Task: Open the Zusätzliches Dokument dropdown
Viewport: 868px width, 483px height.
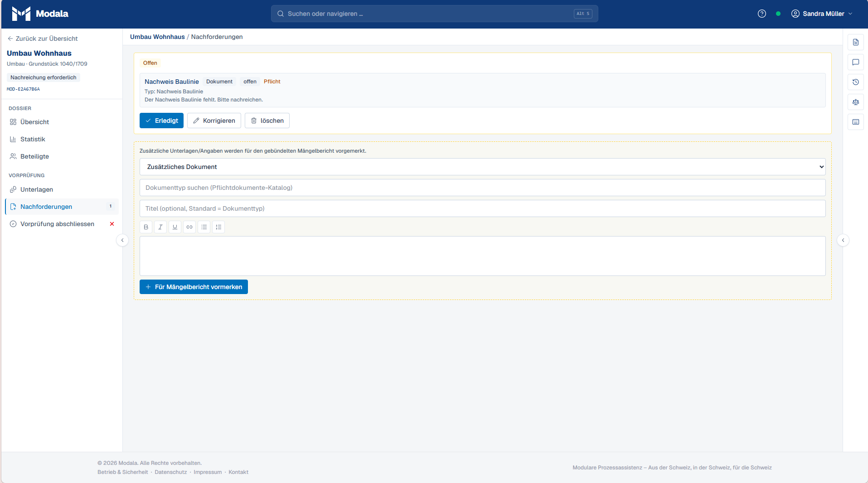Action: point(482,167)
